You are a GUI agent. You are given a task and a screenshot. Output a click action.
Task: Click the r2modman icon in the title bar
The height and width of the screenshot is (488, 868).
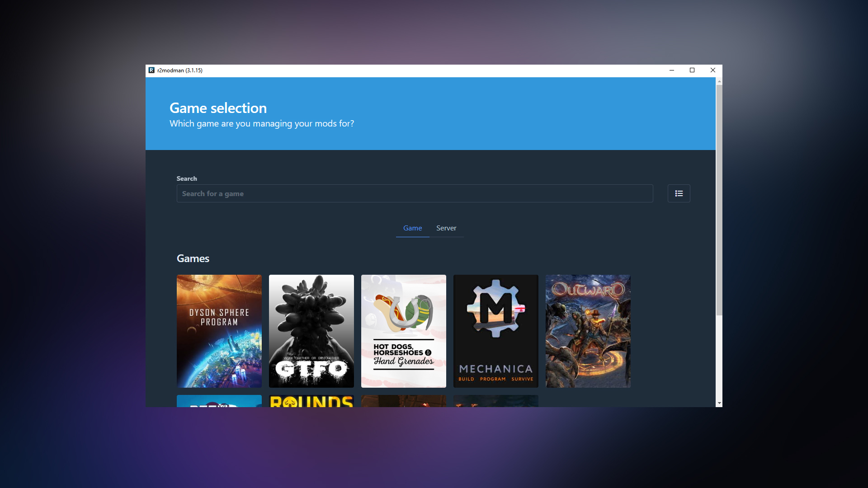151,70
